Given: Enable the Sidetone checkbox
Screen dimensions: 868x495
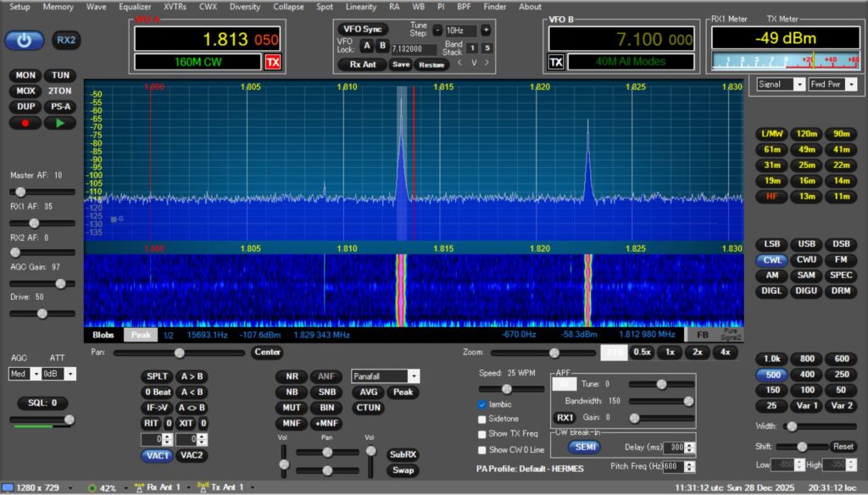Looking at the screenshot, I should click(482, 420).
